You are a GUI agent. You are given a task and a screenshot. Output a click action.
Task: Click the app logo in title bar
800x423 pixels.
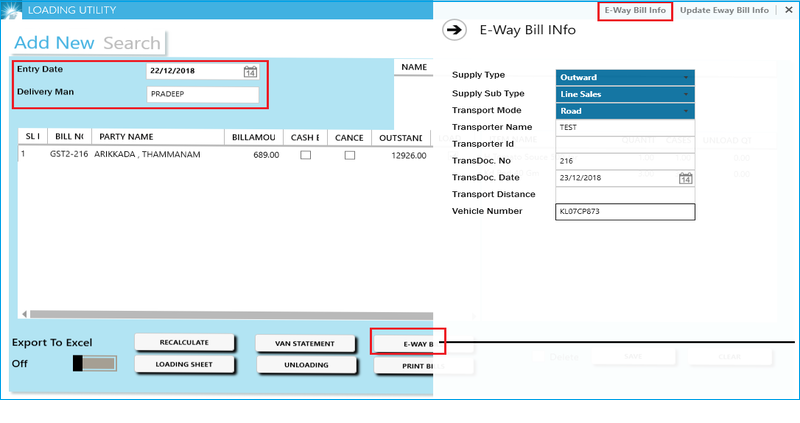pos(11,10)
